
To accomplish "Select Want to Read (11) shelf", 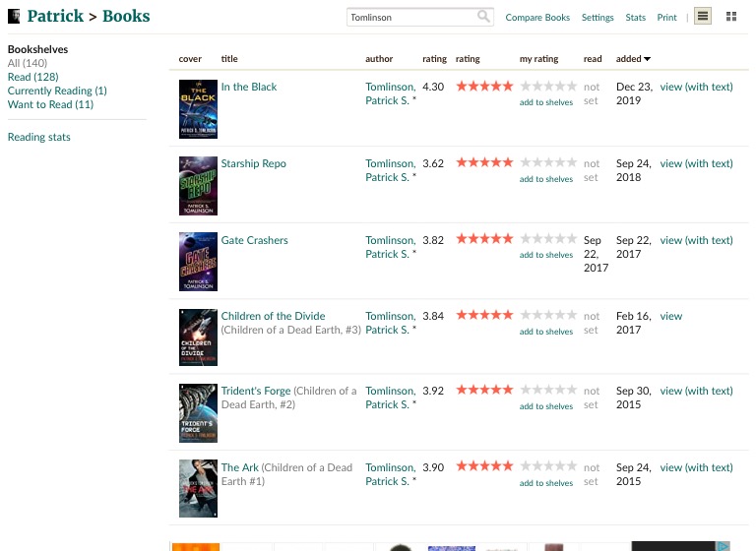I will [x=50, y=104].
